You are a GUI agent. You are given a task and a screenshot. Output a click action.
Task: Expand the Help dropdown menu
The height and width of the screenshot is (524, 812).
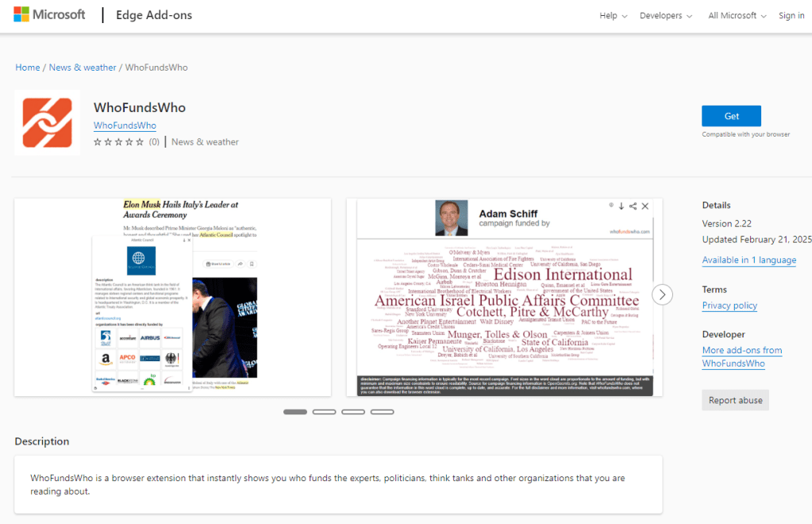pyautogui.click(x=613, y=16)
